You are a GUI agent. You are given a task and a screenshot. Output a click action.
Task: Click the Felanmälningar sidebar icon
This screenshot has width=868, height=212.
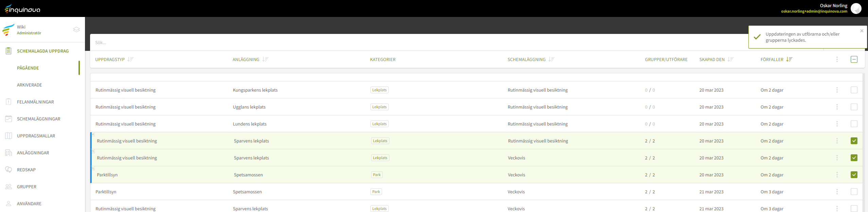click(x=8, y=102)
